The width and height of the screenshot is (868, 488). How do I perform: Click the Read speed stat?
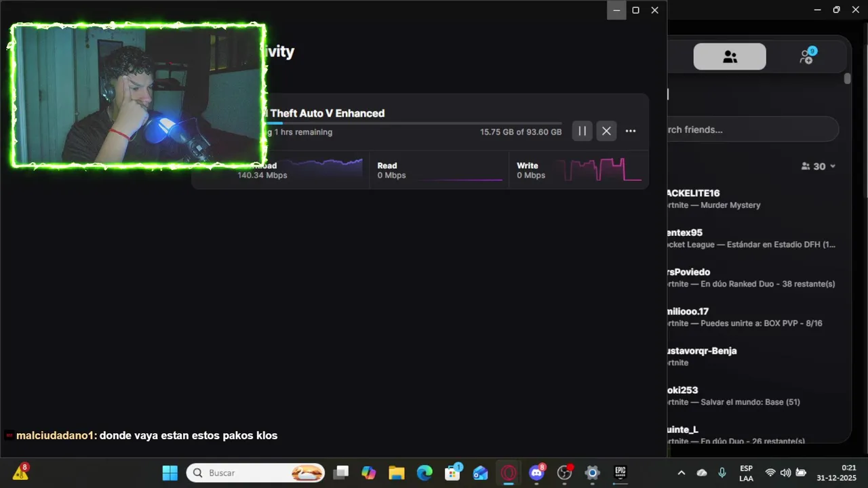click(392, 170)
